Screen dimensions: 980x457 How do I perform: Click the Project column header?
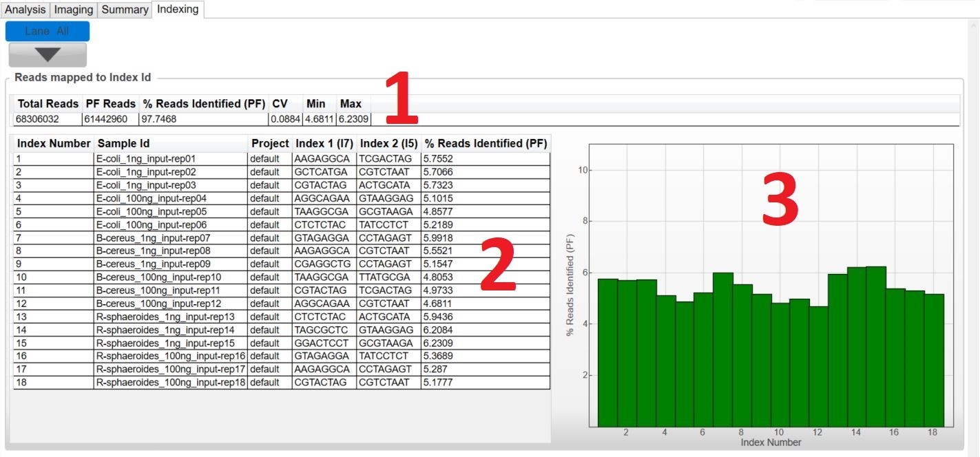270,143
